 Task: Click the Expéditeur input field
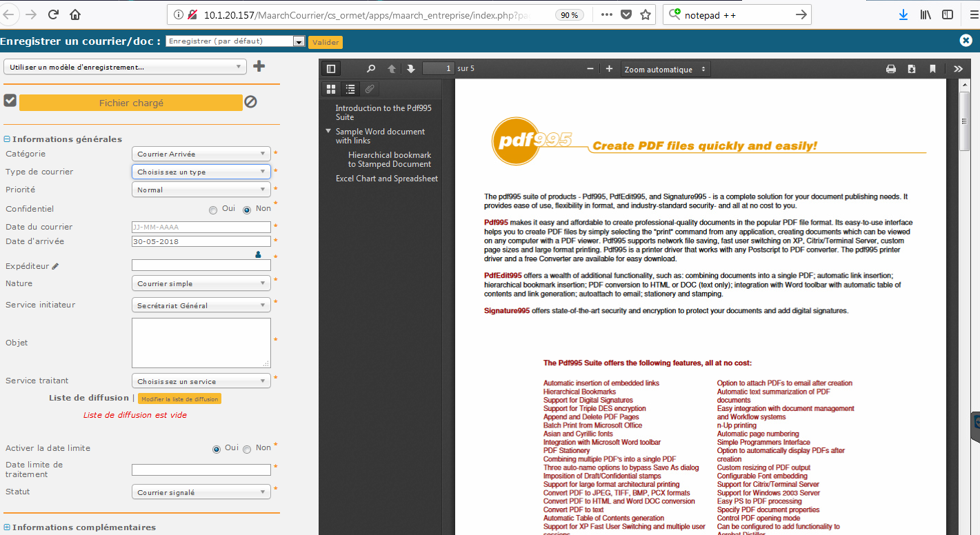pos(201,265)
